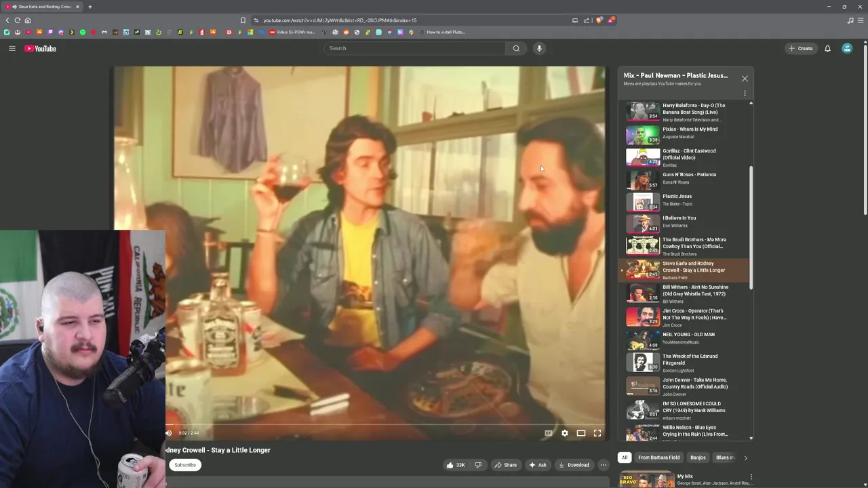The image size is (868, 488).
Task: Dislike this video
Action: [478, 465]
